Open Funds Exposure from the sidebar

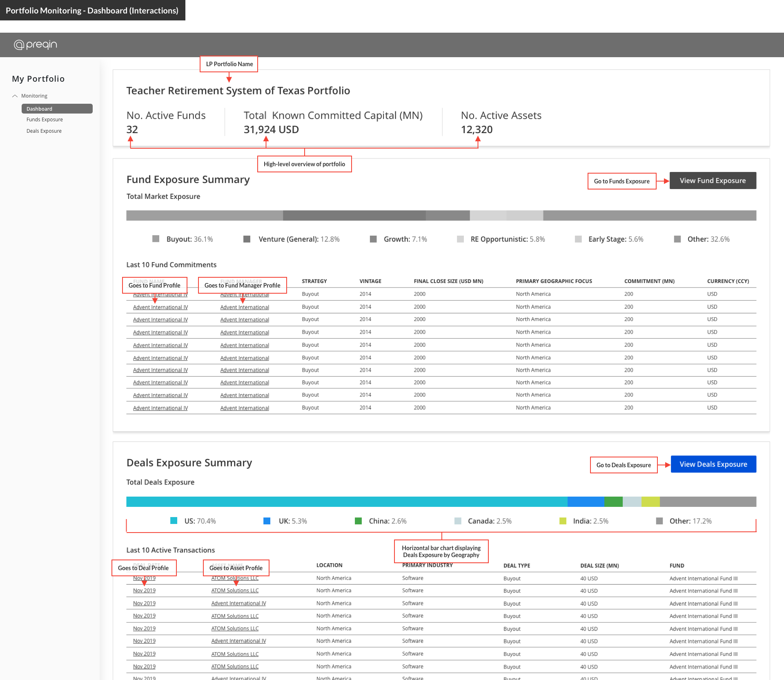tap(45, 120)
